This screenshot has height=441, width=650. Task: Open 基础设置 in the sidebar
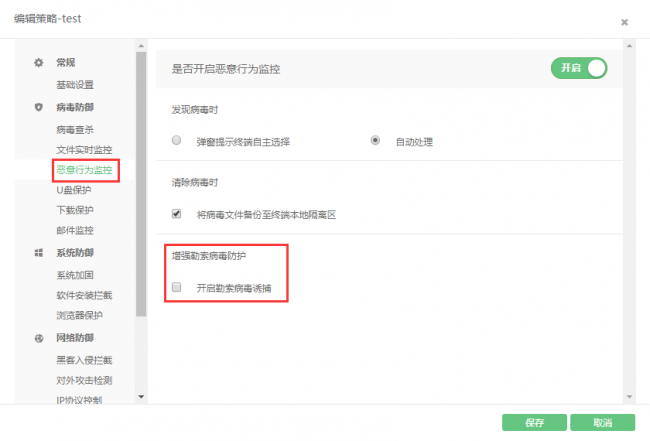tap(75, 85)
